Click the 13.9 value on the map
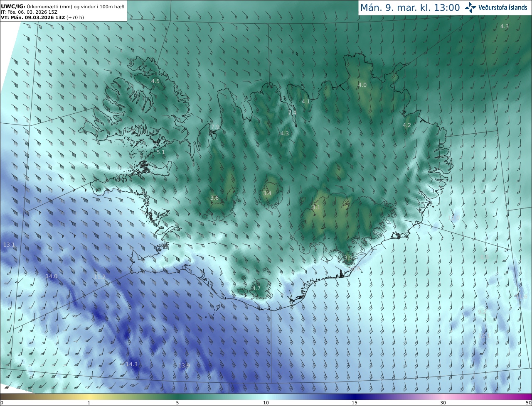This screenshot has height=406, width=532. (x=184, y=365)
